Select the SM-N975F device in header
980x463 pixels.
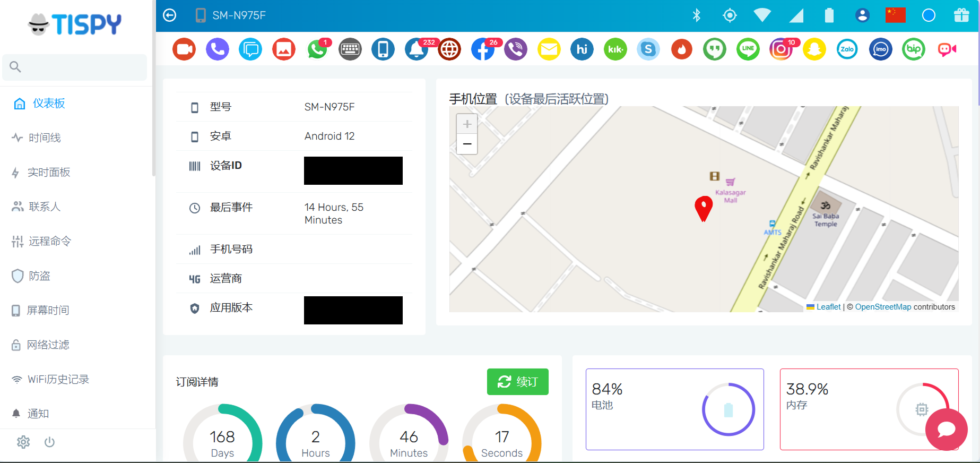(x=231, y=15)
